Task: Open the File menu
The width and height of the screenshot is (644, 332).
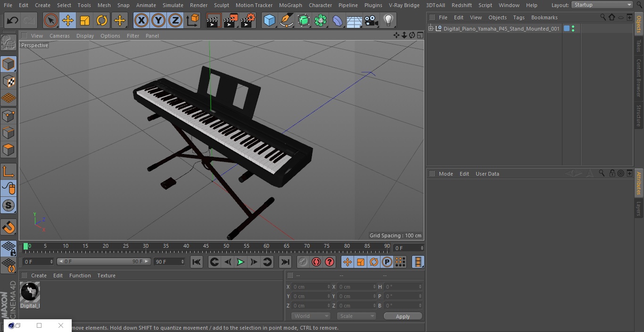Action: pyautogui.click(x=8, y=5)
